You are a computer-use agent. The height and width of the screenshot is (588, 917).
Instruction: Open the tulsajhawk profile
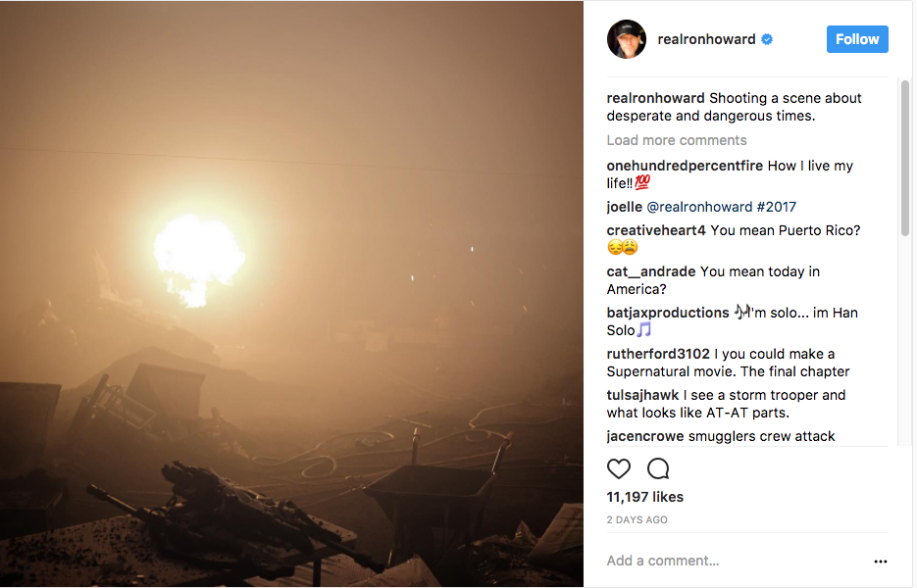(642, 395)
